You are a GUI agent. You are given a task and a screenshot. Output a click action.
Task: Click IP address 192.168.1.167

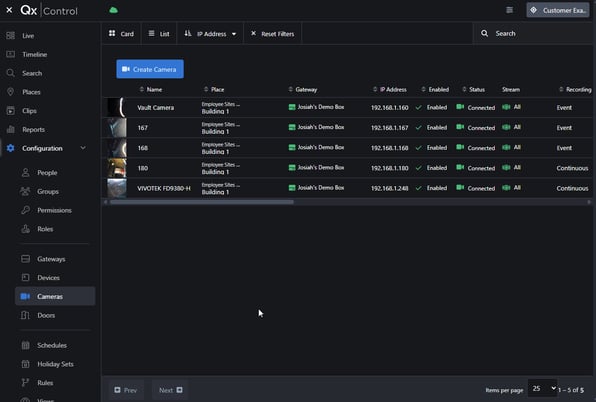[390, 128]
